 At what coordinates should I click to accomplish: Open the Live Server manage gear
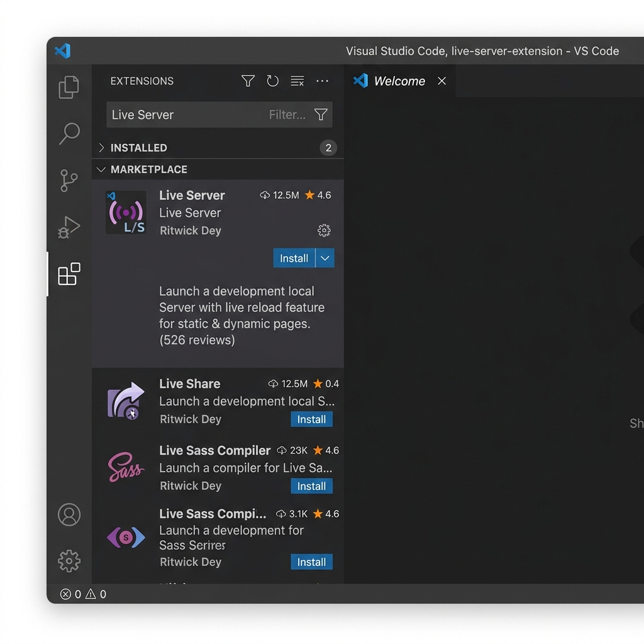click(x=324, y=230)
